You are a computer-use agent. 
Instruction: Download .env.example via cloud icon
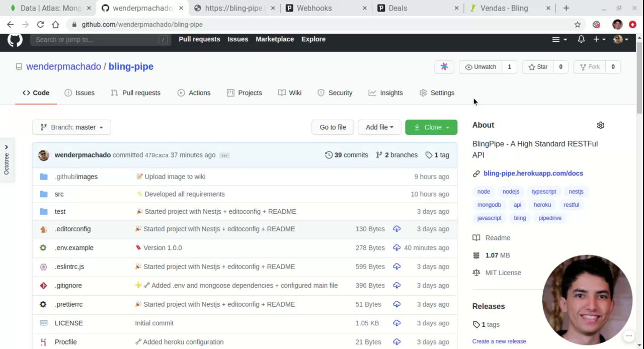click(x=396, y=247)
